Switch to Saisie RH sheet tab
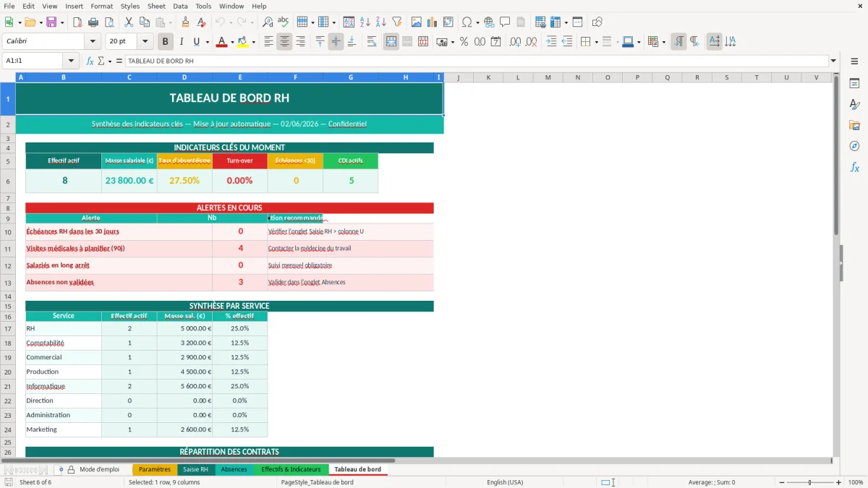868x488 pixels. (x=195, y=469)
